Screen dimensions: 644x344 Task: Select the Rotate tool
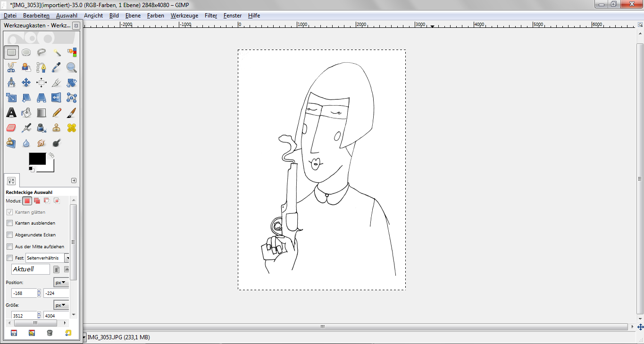tap(72, 83)
